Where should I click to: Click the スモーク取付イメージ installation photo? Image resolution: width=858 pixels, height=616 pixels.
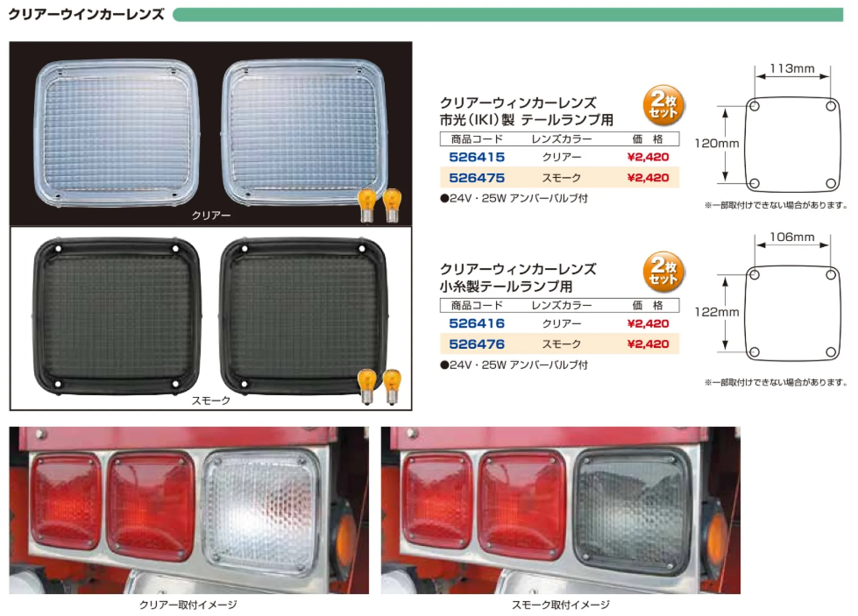(560, 510)
